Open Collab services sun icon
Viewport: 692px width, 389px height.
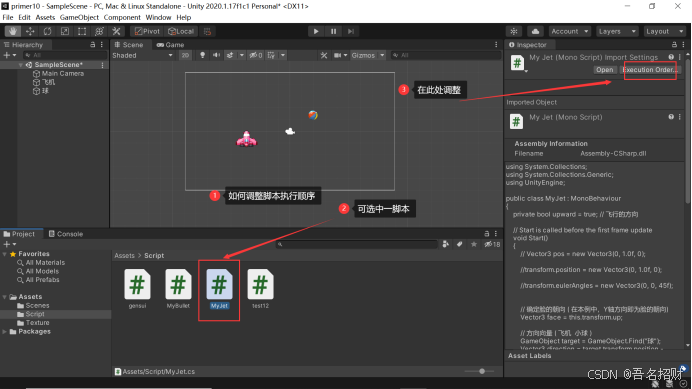(514, 31)
